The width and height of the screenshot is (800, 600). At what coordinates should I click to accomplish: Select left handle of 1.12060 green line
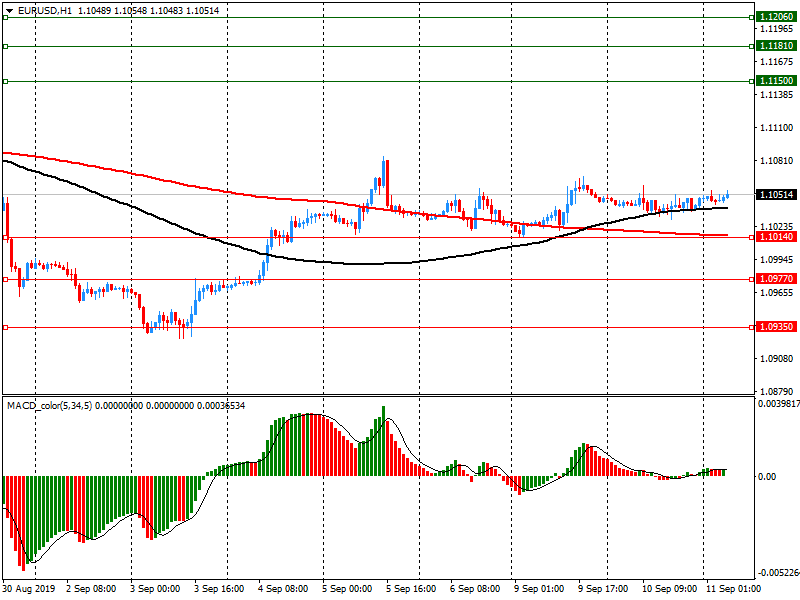(6, 17)
